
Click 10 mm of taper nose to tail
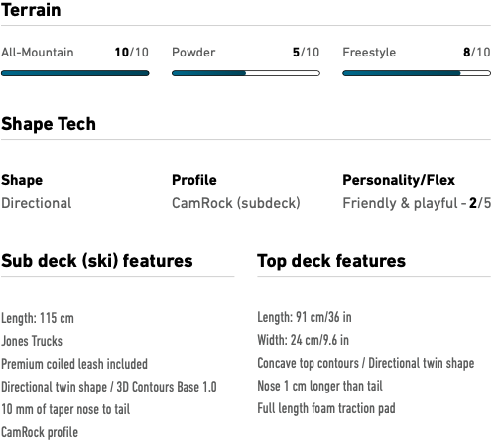tap(65, 409)
